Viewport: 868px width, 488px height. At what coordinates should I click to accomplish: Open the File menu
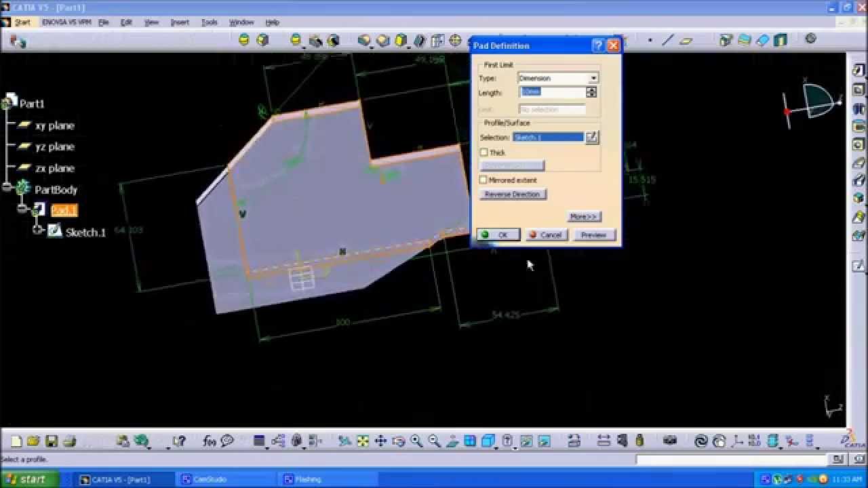click(104, 22)
